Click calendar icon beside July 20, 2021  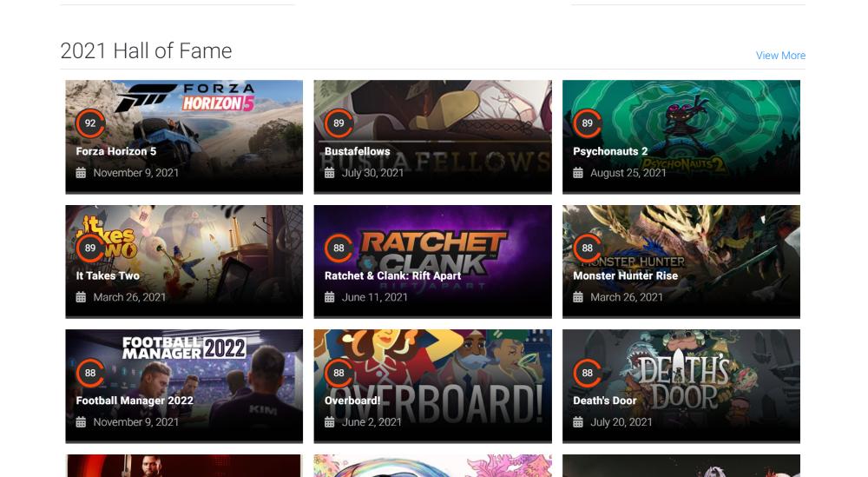[578, 422]
